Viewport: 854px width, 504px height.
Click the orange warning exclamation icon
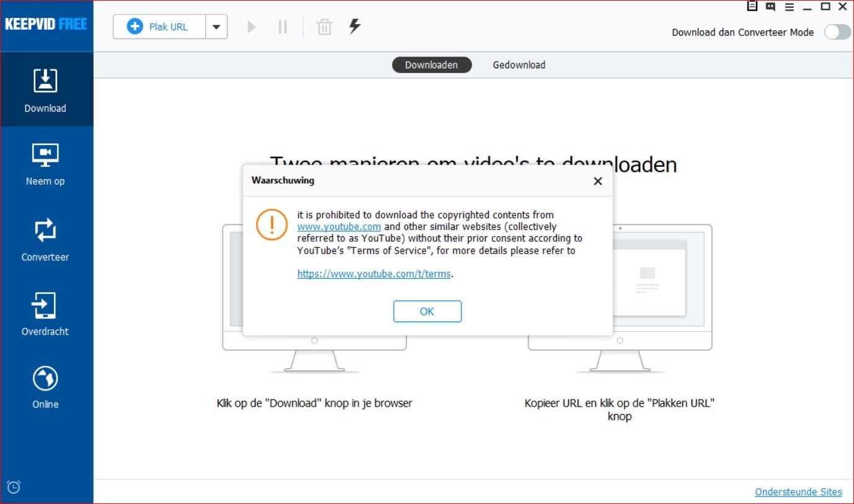tap(272, 224)
